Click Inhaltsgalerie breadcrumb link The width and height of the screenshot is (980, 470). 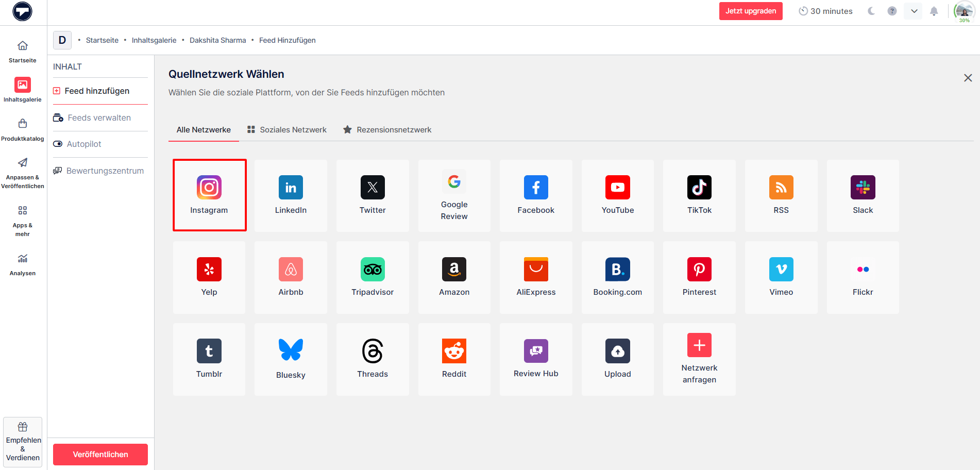(154, 40)
